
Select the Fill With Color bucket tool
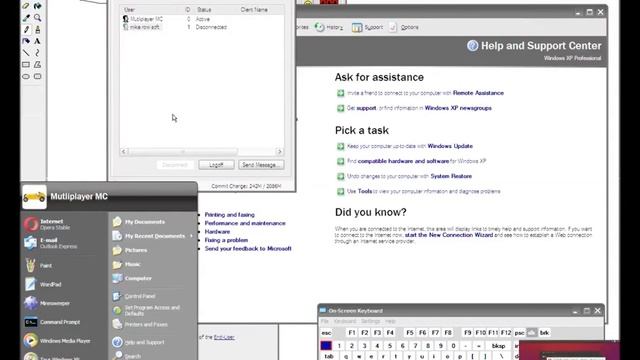(x=38, y=6)
